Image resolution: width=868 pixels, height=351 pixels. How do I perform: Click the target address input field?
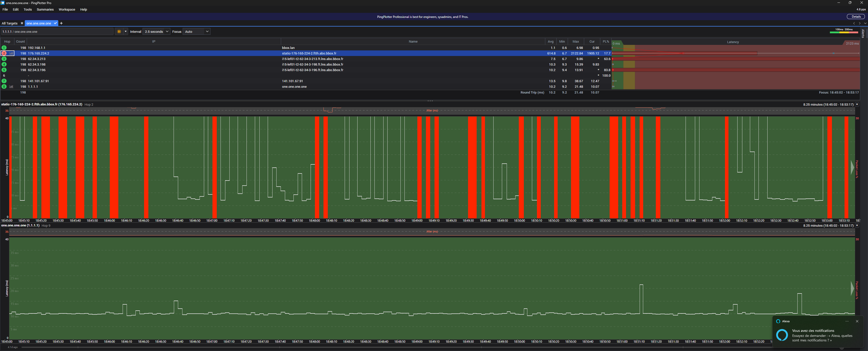click(x=57, y=32)
